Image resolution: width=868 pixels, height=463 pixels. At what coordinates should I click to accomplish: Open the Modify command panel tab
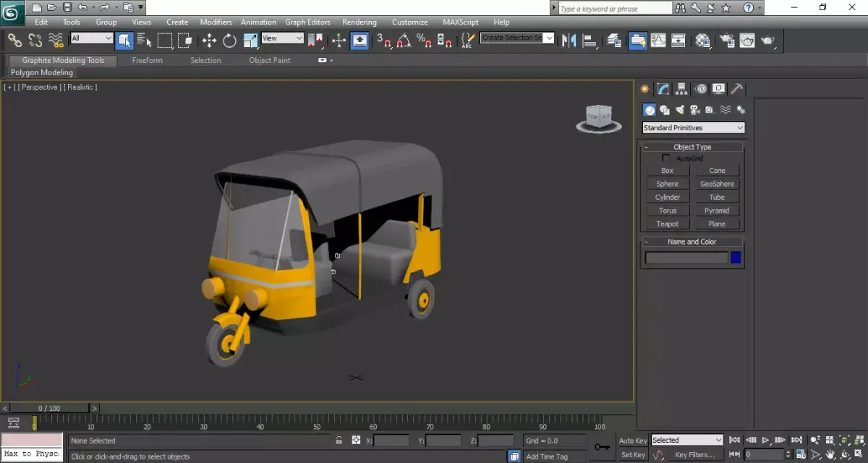(x=663, y=89)
